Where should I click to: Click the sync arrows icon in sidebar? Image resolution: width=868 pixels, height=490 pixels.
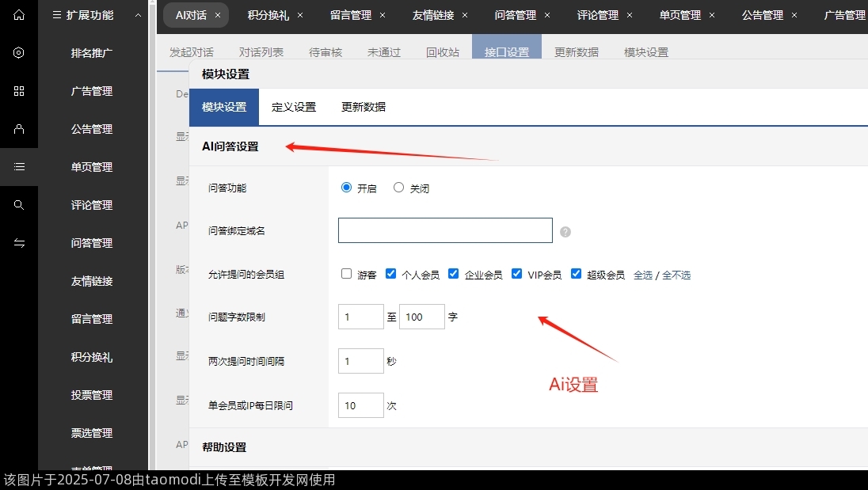19,243
